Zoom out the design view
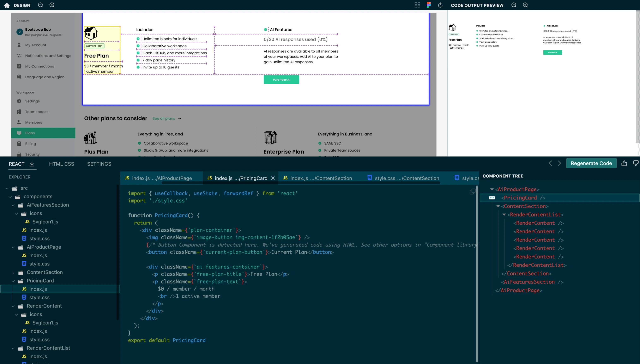This screenshot has height=364, width=640. point(41,5)
